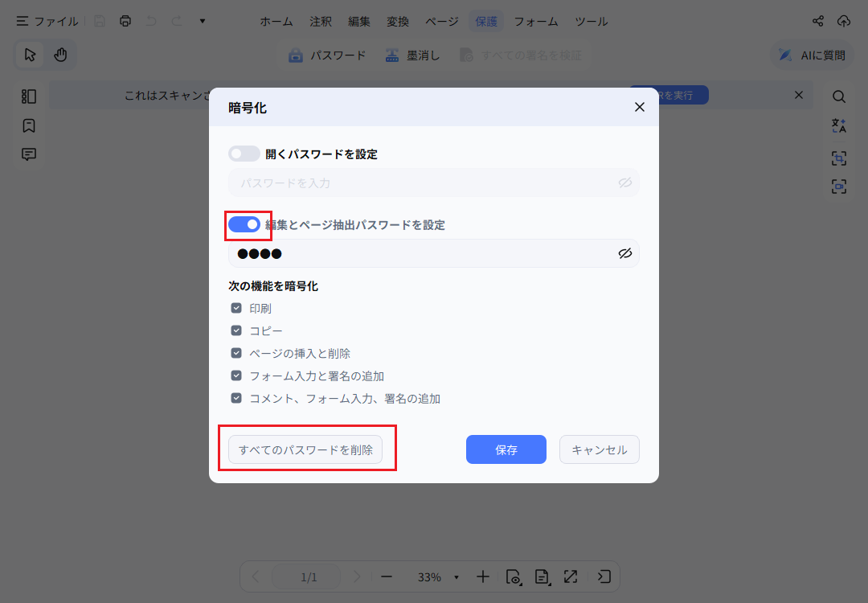Viewport: 868px width, 603px height.
Task: Click the permission password field with dots
Action: 433,253
